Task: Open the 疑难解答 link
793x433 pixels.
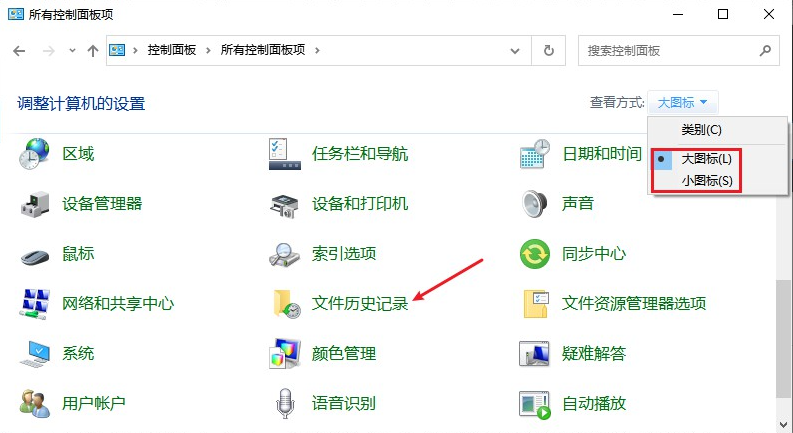Action: (x=594, y=354)
